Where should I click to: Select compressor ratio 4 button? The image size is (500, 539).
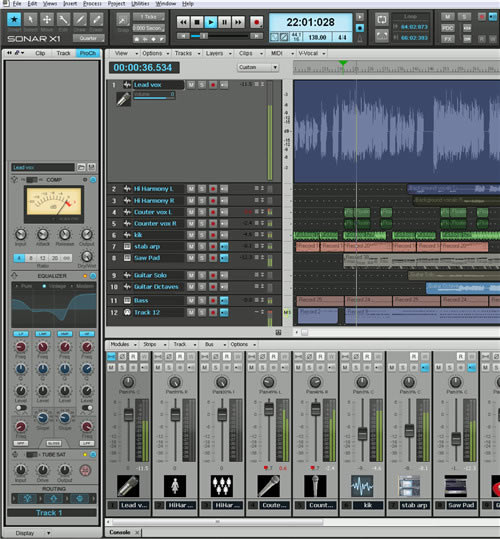click(19, 258)
